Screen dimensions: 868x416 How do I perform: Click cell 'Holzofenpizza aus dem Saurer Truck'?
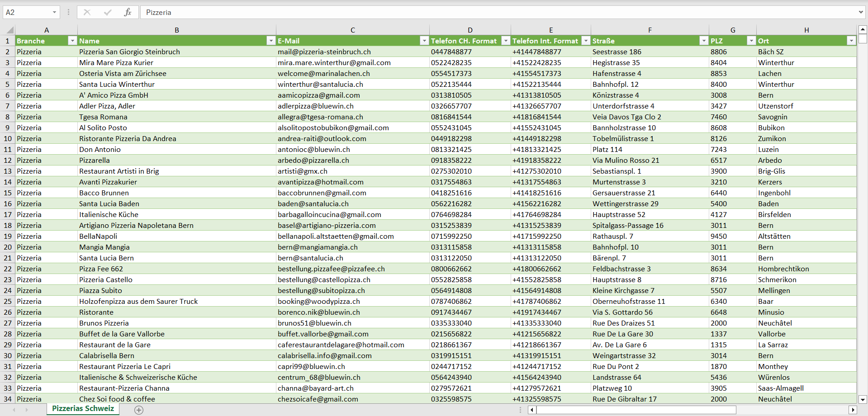[177, 301]
